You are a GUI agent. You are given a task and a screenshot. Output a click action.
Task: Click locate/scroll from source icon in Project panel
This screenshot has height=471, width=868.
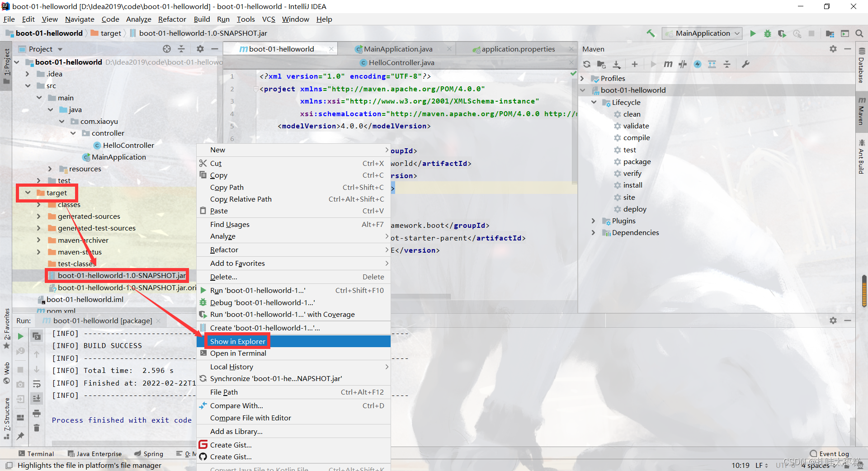click(167, 49)
